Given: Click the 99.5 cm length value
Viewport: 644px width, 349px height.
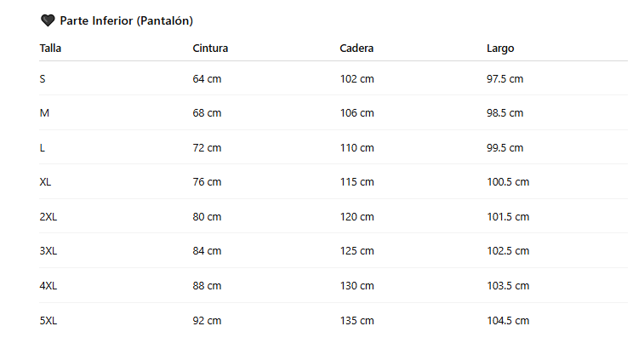Looking at the screenshot, I should click(504, 148).
